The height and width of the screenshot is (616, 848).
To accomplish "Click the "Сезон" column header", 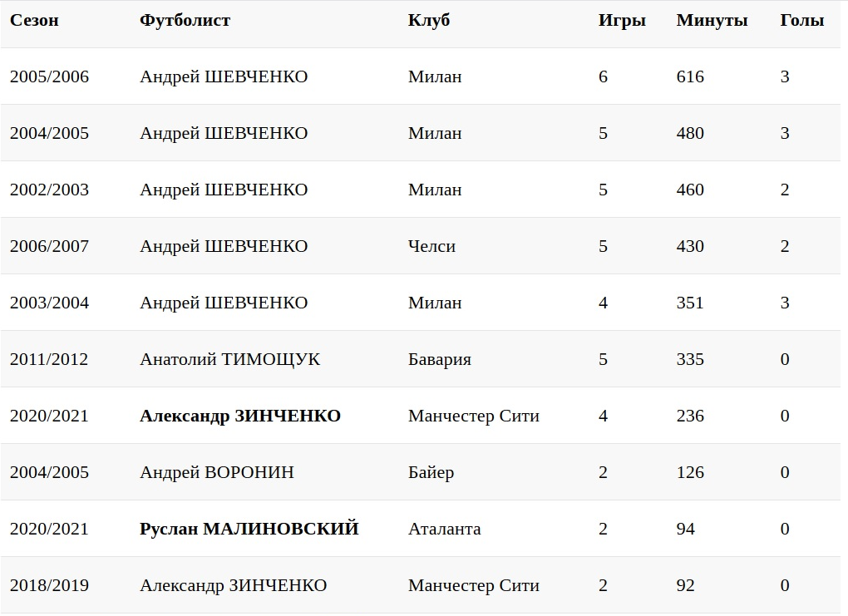I will click(34, 21).
